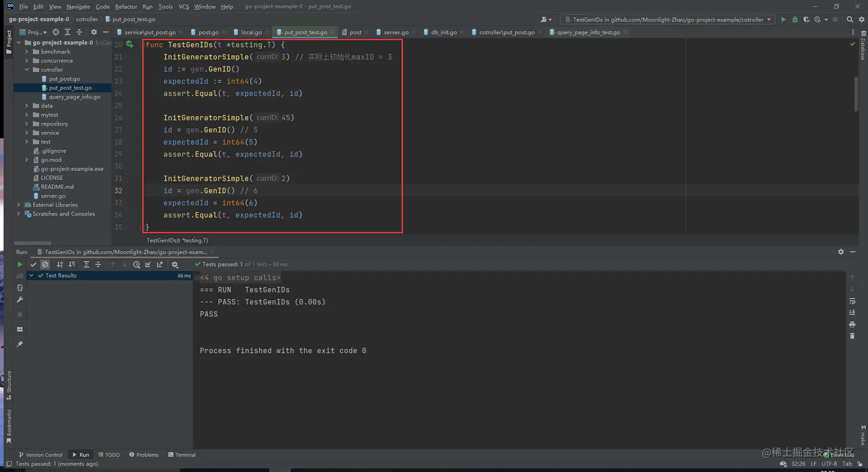This screenshot has height=472, width=868.
Task: Clear all console output with trash icon
Action: click(852, 336)
